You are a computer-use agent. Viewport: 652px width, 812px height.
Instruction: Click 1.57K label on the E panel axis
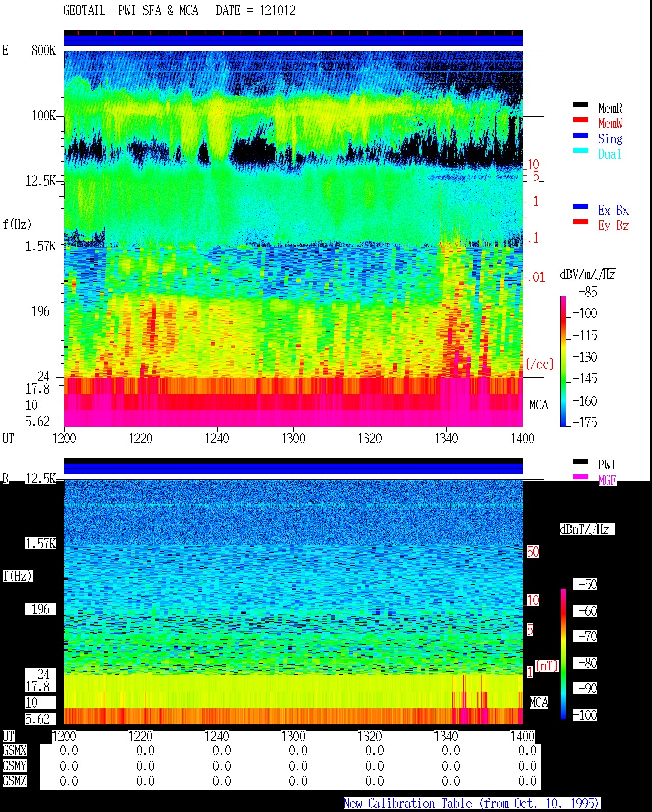(x=41, y=246)
